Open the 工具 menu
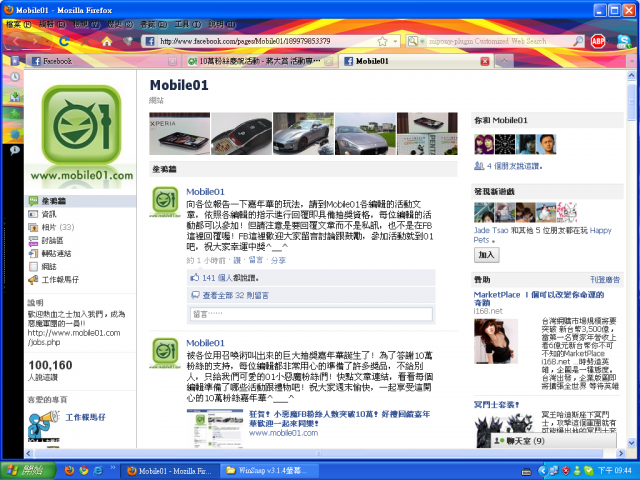640x480 pixels. (188, 24)
